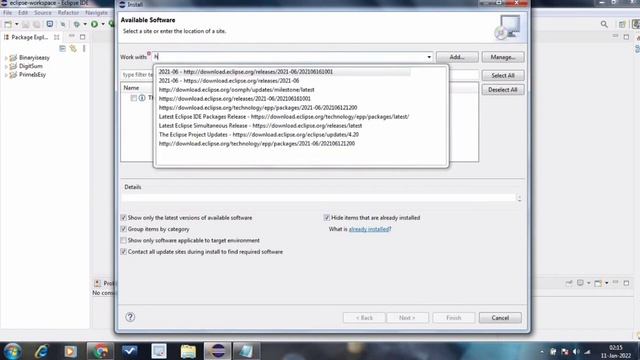
Task: Click Open Perspective icon in Eclipse toolbar
Action: click(622, 24)
